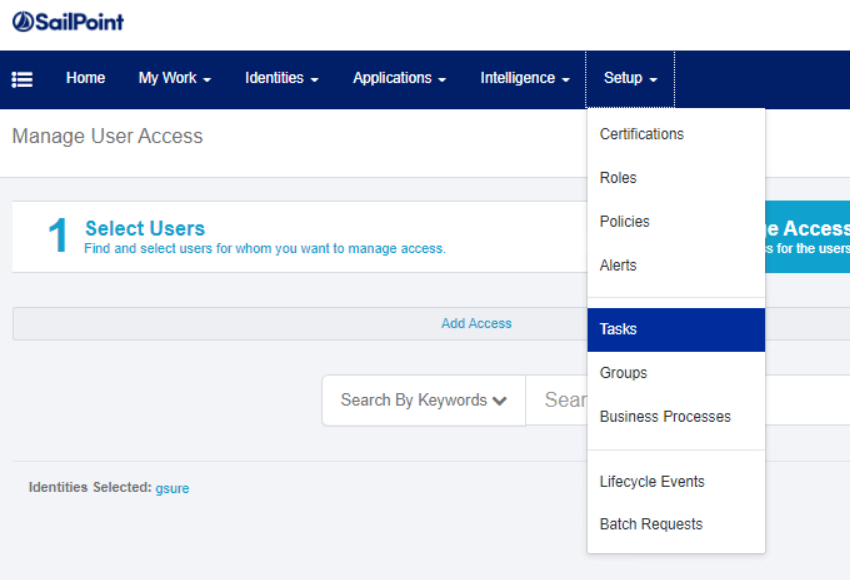
Task: Open Tasks from the Setup menu
Action: 676,330
